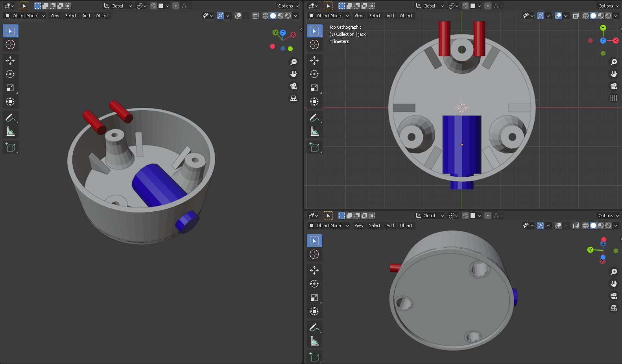Open the Add menu in left viewport
Image resolution: width=622 pixels, height=364 pixels.
(x=86, y=16)
